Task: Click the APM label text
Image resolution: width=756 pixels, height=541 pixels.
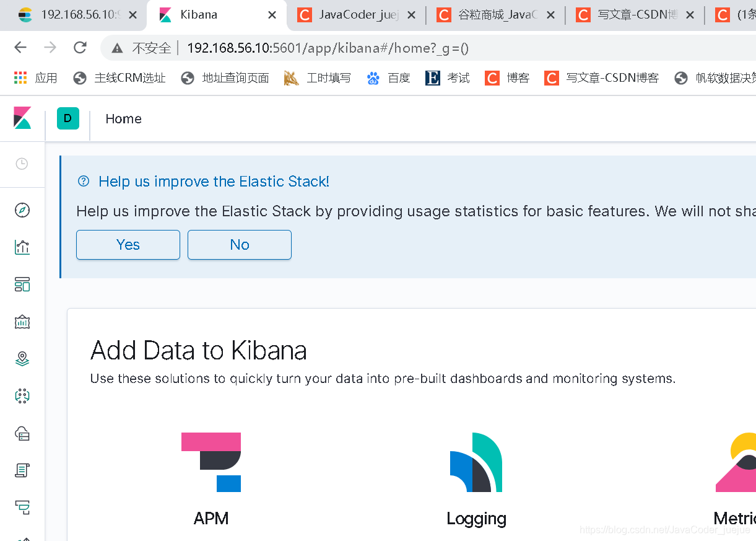Action: (x=211, y=518)
